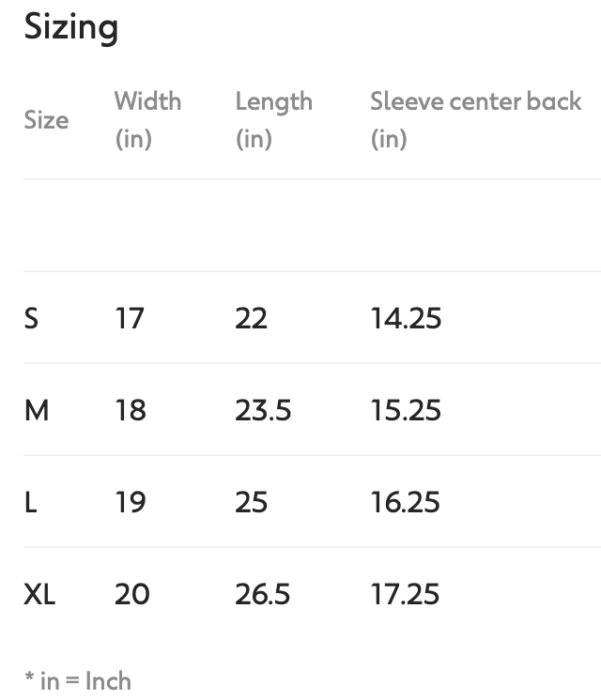
Task: Click the Sleeve center back column header
Action: click(475, 119)
